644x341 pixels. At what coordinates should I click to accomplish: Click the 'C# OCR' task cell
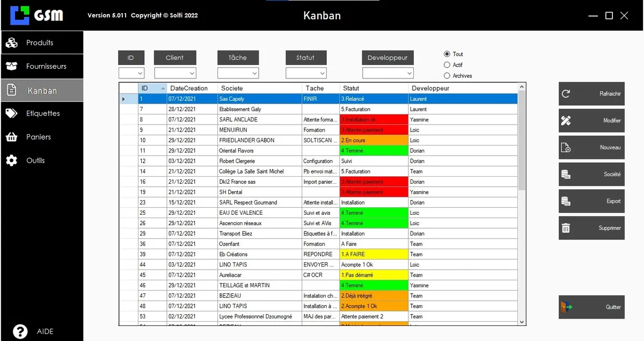(x=320, y=275)
